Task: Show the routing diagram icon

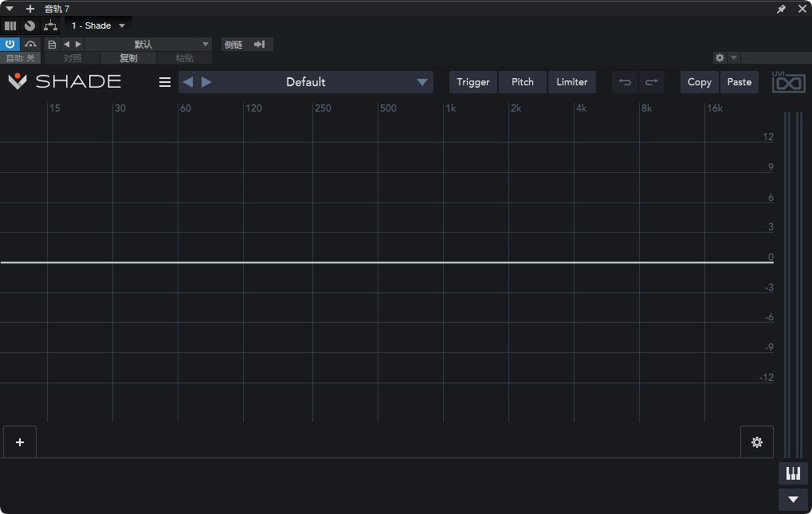Action: click(50, 26)
